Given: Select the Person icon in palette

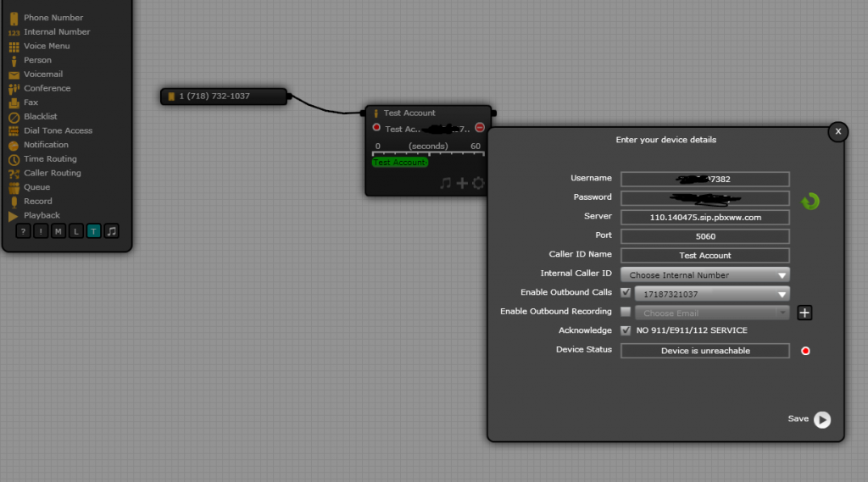Looking at the screenshot, I should pyautogui.click(x=14, y=60).
